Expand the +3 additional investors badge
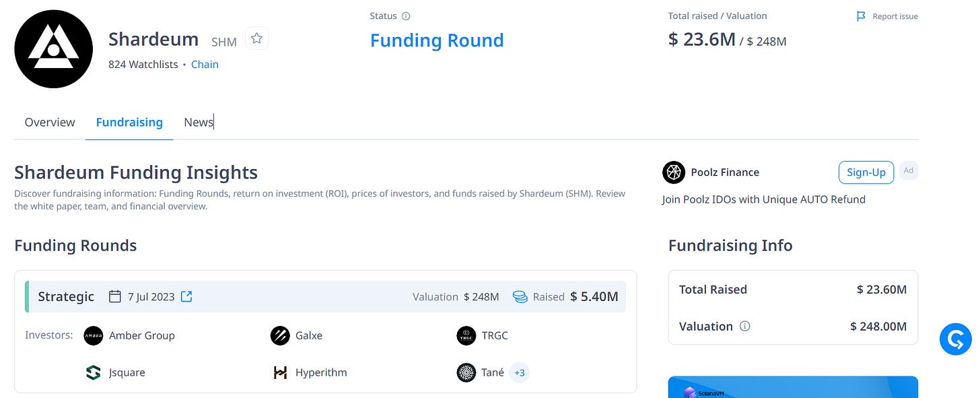 pyautogui.click(x=519, y=372)
